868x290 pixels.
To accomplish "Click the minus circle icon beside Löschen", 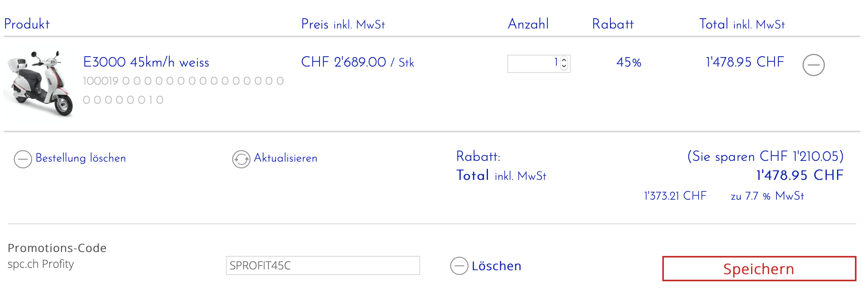I will tap(459, 266).
